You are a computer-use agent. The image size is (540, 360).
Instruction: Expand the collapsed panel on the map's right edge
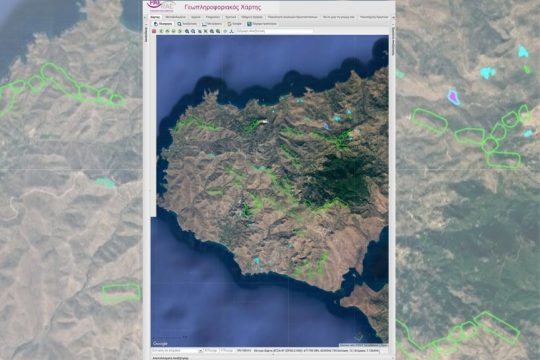(x=393, y=41)
